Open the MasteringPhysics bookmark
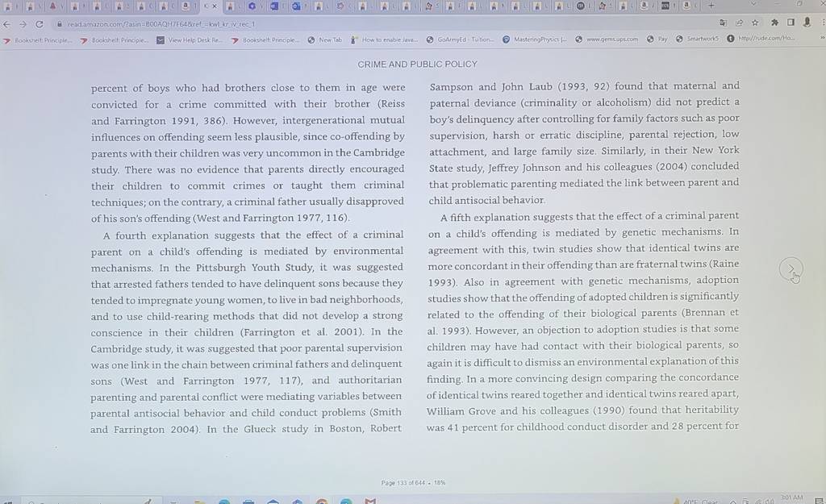This screenshot has width=826, height=504. pyautogui.click(x=534, y=40)
